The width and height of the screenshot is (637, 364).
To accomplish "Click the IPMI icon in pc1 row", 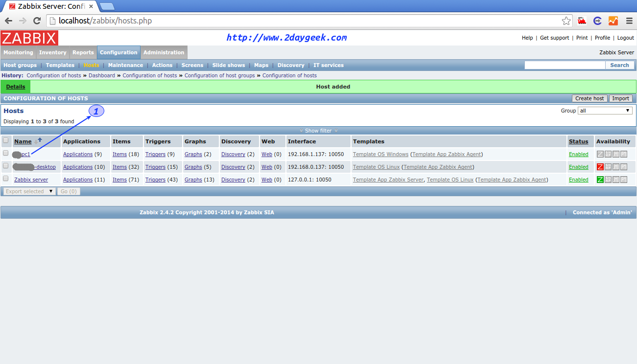I will [x=624, y=154].
